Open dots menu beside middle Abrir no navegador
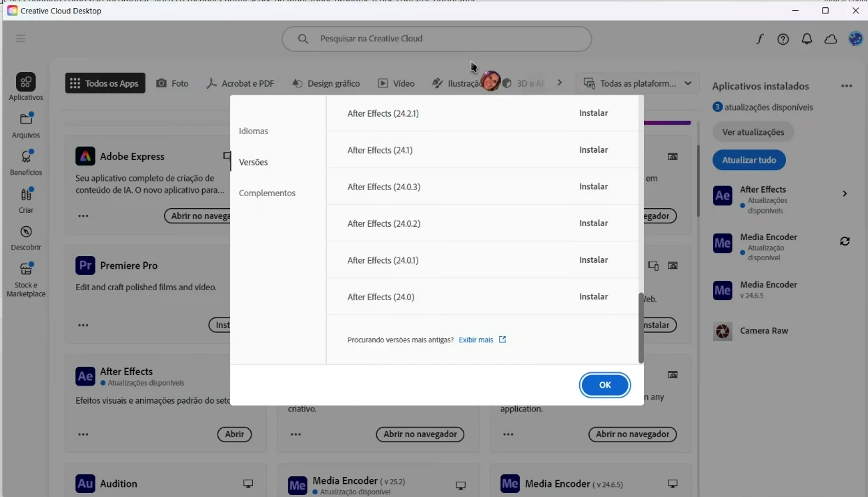 (296, 434)
